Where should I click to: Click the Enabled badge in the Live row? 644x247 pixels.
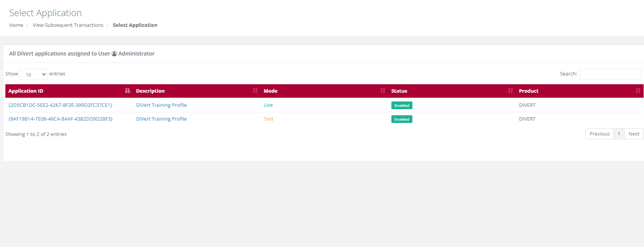(x=402, y=105)
